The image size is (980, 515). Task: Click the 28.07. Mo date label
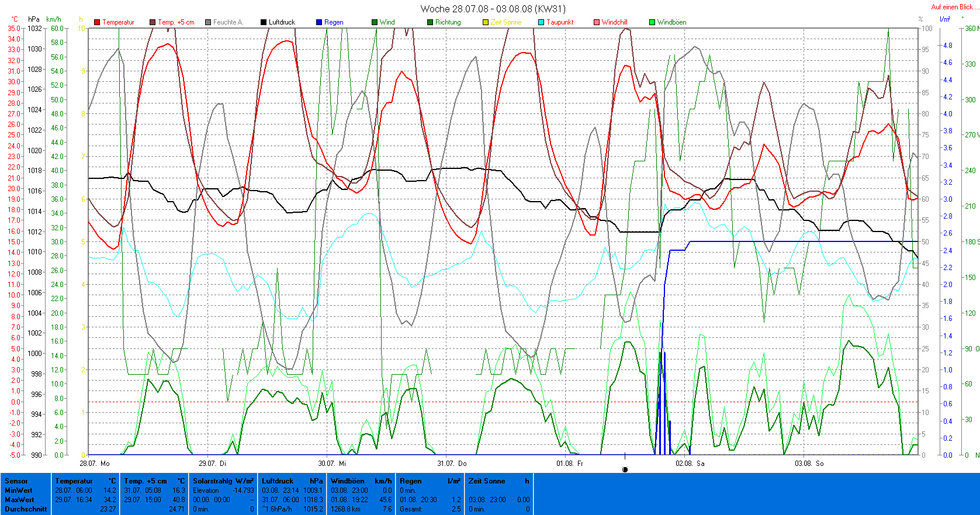[x=95, y=463]
